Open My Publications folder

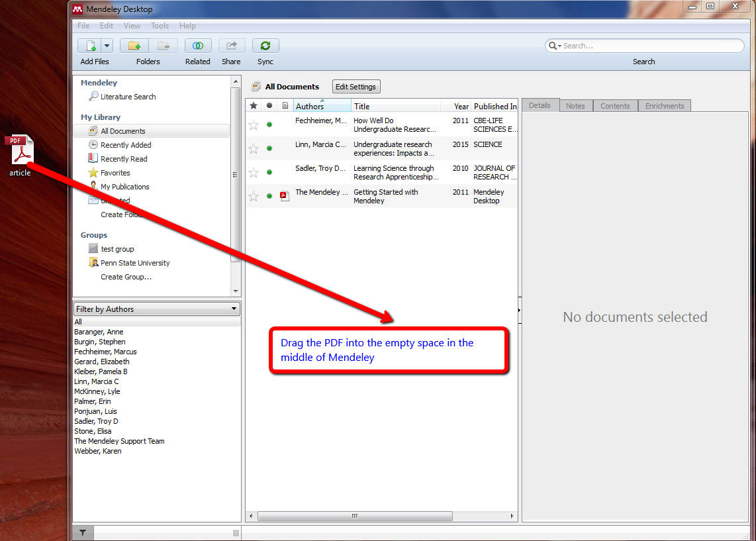[x=119, y=187]
